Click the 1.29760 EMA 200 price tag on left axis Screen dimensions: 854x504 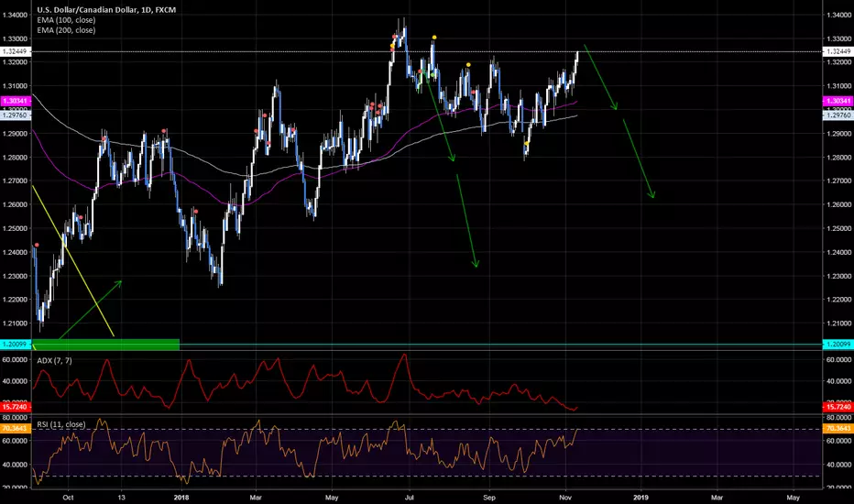tap(16, 115)
